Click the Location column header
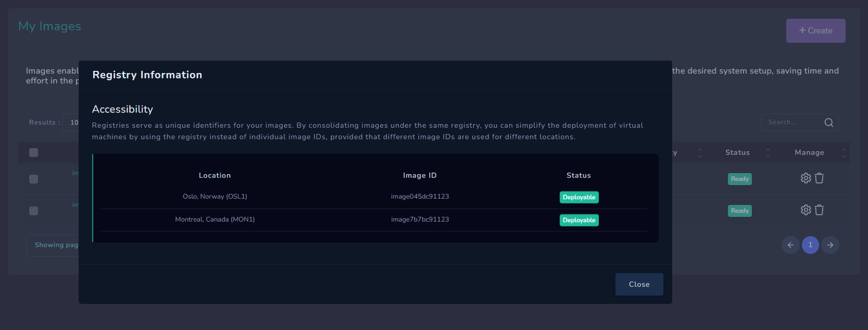The width and height of the screenshot is (868, 330). [x=215, y=176]
